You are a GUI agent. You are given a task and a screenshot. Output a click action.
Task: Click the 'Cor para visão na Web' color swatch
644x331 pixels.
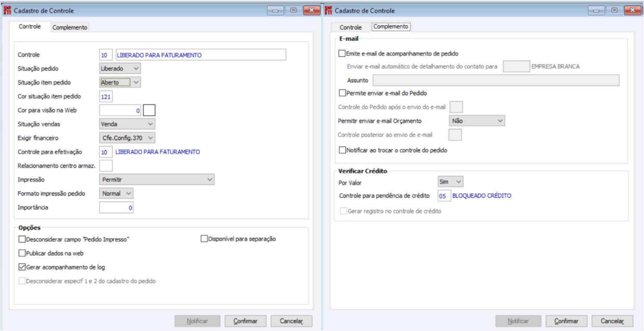click(149, 110)
